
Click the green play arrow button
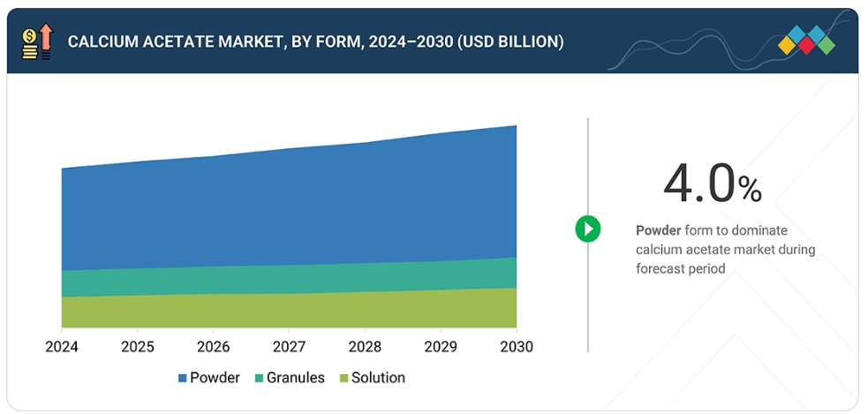coord(587,229)
